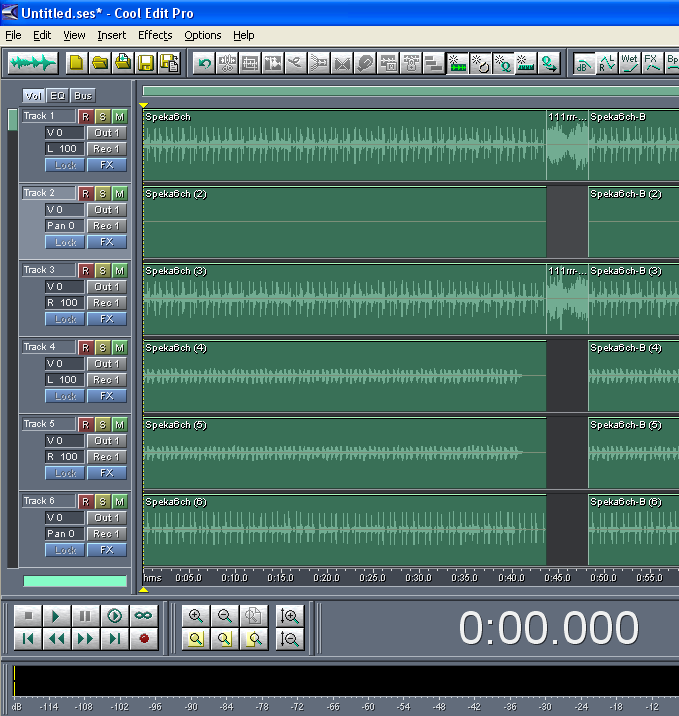The height and width of the screenshot is (716, 679).
Task: Arm Track 3 for recording (R)
Action: click(x=85, y=271)
